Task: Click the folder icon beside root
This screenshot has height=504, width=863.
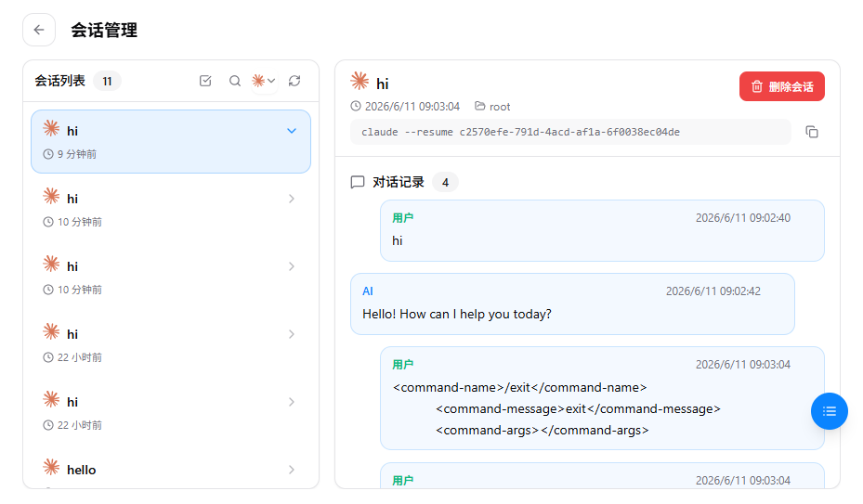Action: (x=480, y=106)
